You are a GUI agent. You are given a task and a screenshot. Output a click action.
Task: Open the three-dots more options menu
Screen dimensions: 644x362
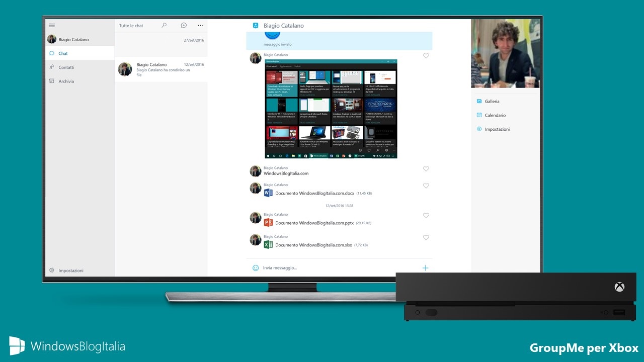click(x=201, y=25)
